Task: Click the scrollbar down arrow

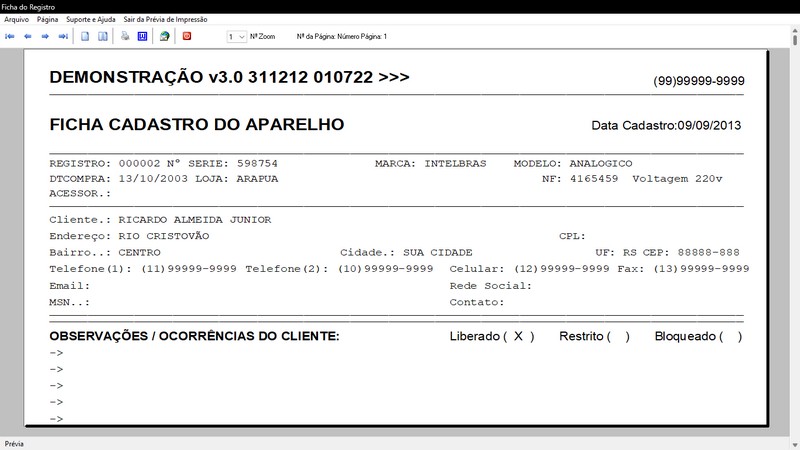Action: (795, 445)
